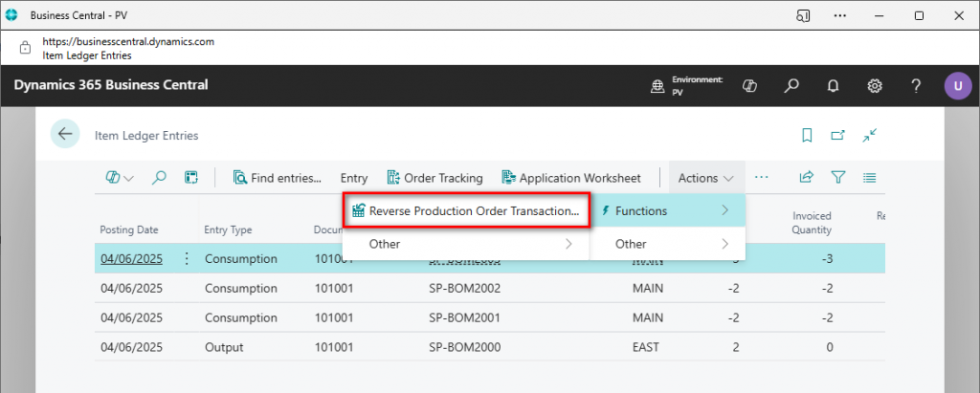Collapse the page with arrows icon
The image size is (980, 393).
869,136
